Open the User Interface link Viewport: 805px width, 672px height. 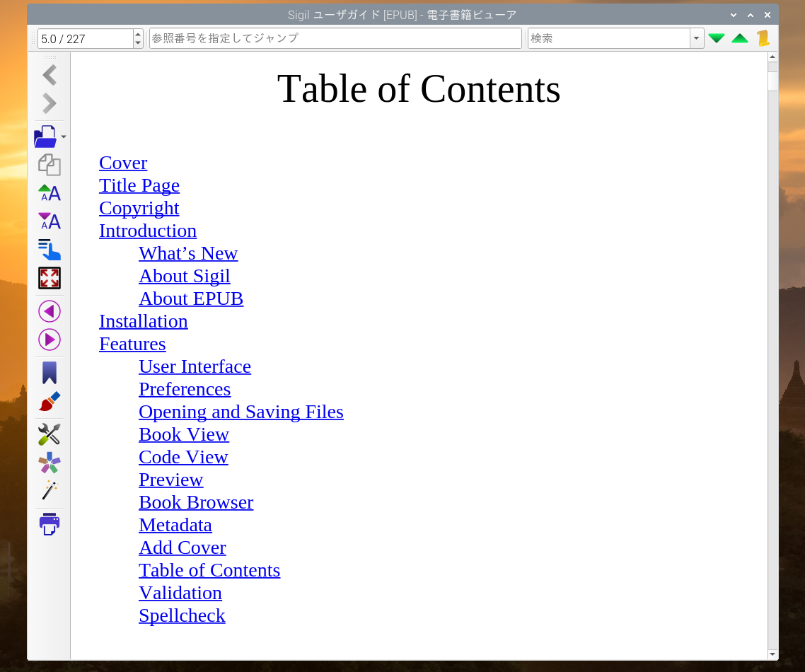point(195,366)
